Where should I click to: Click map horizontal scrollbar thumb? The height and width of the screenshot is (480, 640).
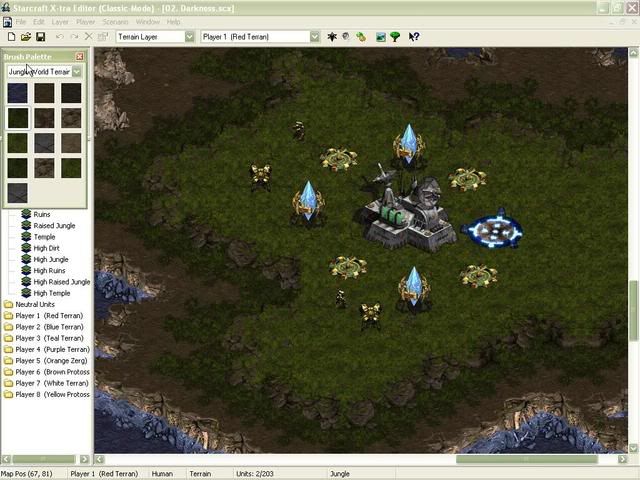527,459
